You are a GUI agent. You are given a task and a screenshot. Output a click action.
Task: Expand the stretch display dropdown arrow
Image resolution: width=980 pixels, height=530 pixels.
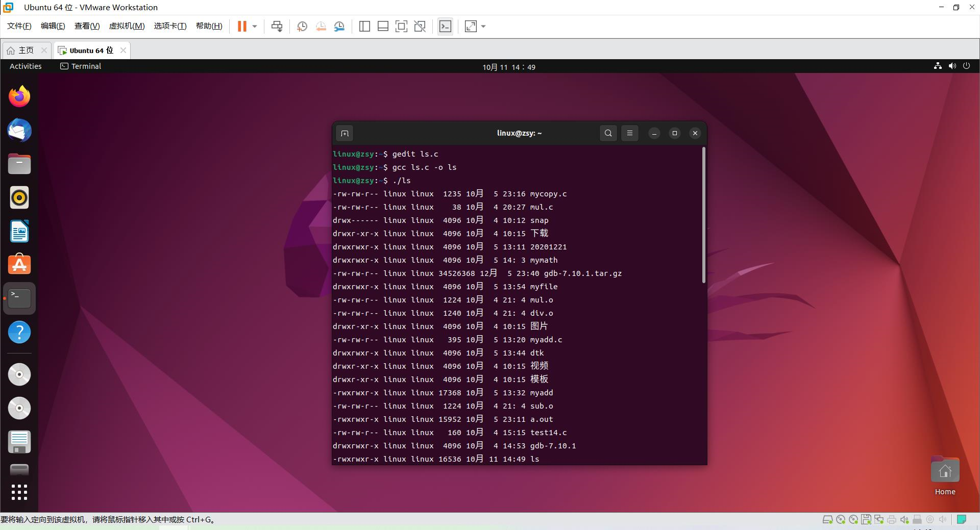pos(483,27)
